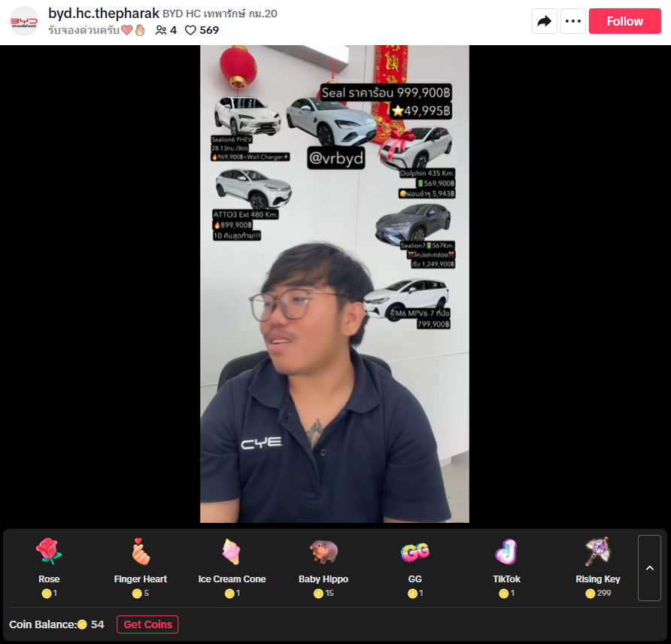Send a Rising Key gift
The image size is (671, 644).
pos(598,568)
